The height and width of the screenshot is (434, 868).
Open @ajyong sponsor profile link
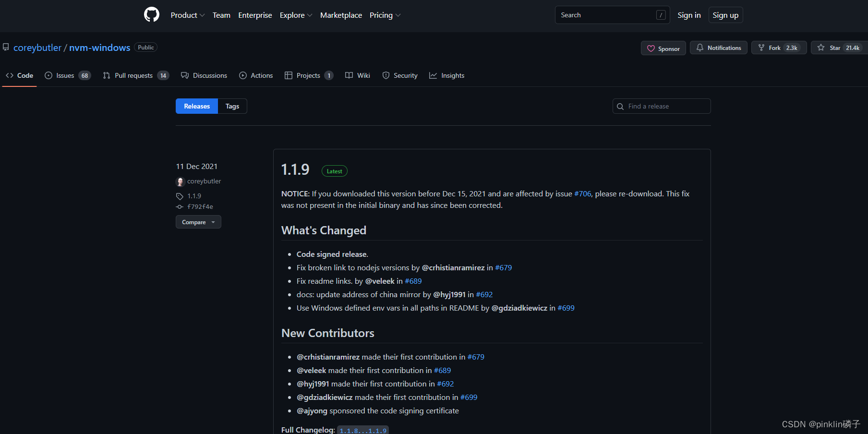coord(312,410)
